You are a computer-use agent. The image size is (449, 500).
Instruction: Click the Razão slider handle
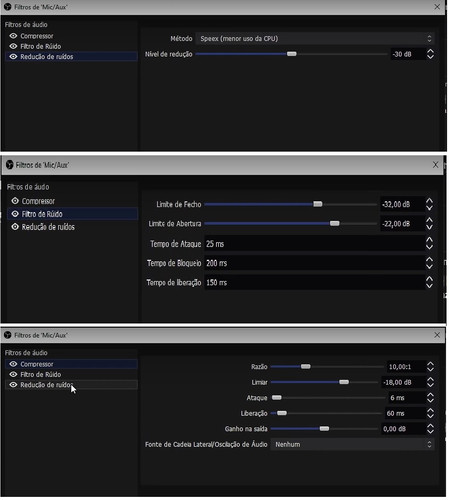coord(306,367)
